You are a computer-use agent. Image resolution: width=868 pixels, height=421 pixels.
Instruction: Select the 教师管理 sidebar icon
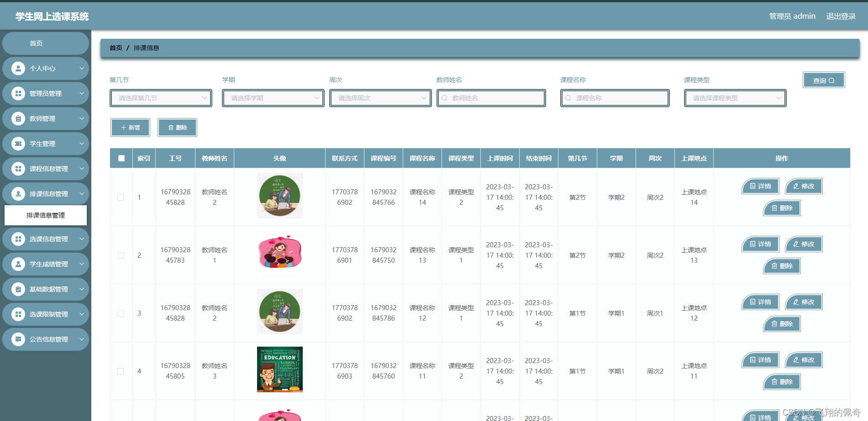point(18,118)
